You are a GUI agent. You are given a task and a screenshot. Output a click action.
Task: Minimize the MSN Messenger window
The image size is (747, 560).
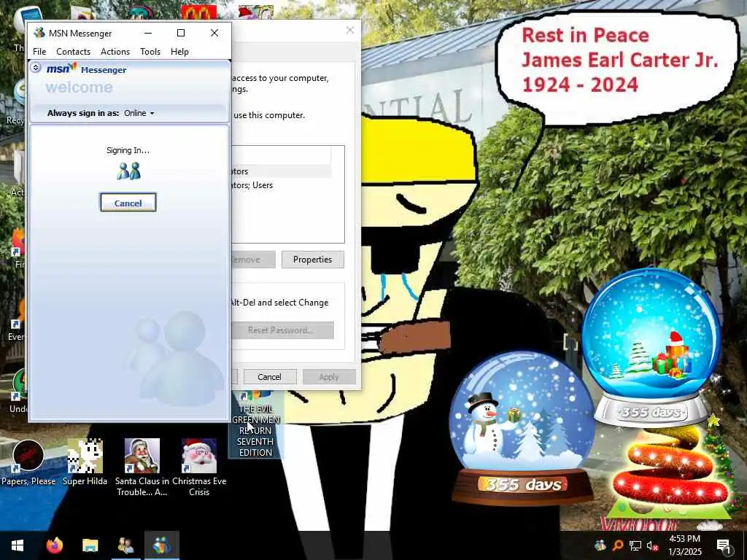148,33
